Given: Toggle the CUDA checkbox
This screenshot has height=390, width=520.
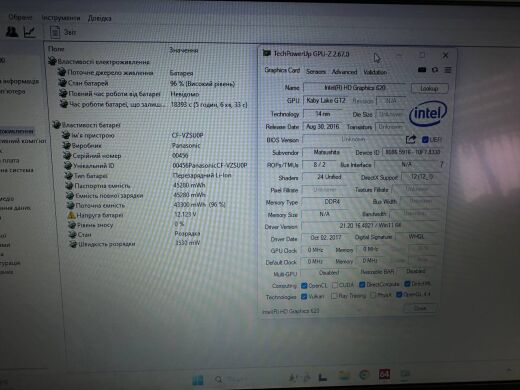Looking at the screenshot, I should (335, 285).
